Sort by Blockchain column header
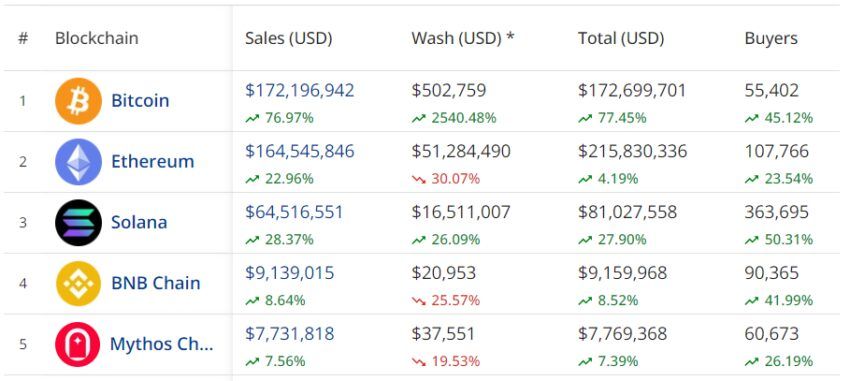The width and height of the screenshot is (850, 381). click(x=96, y=38)
